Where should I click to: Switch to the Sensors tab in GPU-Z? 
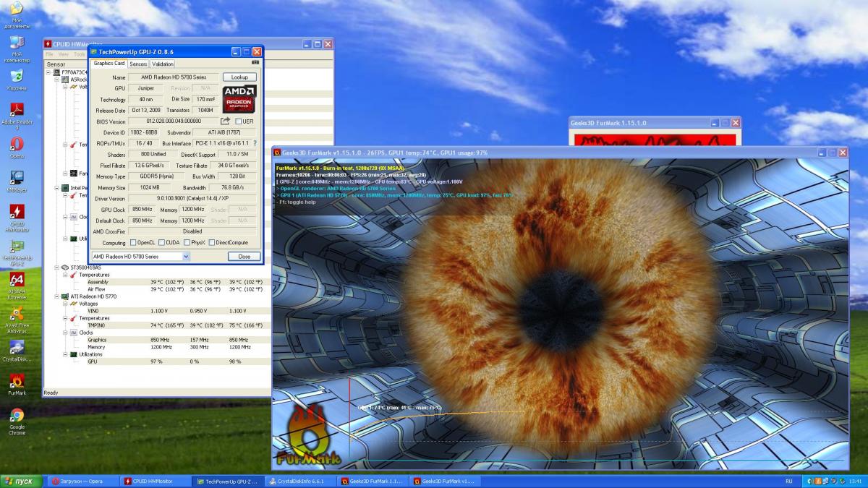(x=138, y=64)
